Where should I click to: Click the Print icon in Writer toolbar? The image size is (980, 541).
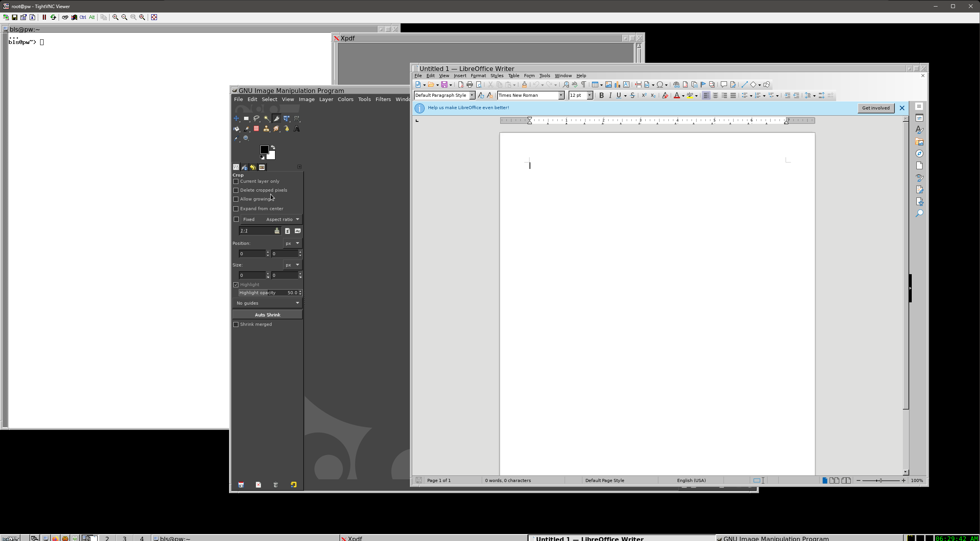click(x=470, y=84)
